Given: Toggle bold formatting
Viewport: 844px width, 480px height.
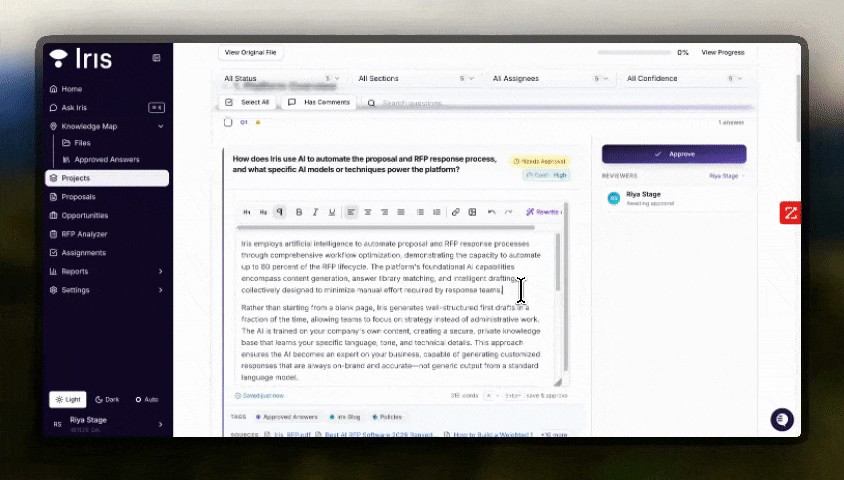Looking at the screenshot, I should pyautogui.click(x=299, y=212).
